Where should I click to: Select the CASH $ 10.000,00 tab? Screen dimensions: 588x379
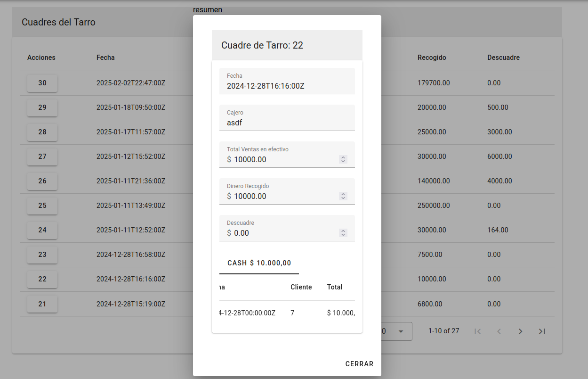coord(259,263)
